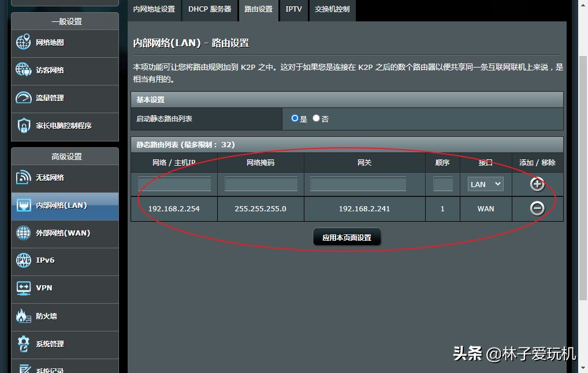Open the 交换机控制 tab
588x373 pixels.
point(332,9)
